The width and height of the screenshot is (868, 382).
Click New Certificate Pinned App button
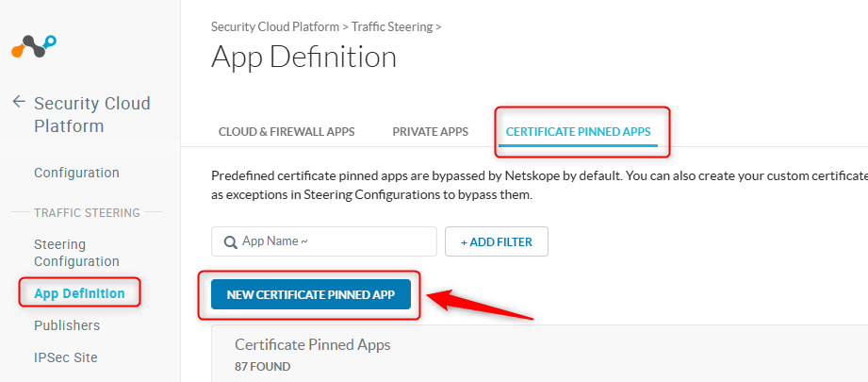click(311, 294)
